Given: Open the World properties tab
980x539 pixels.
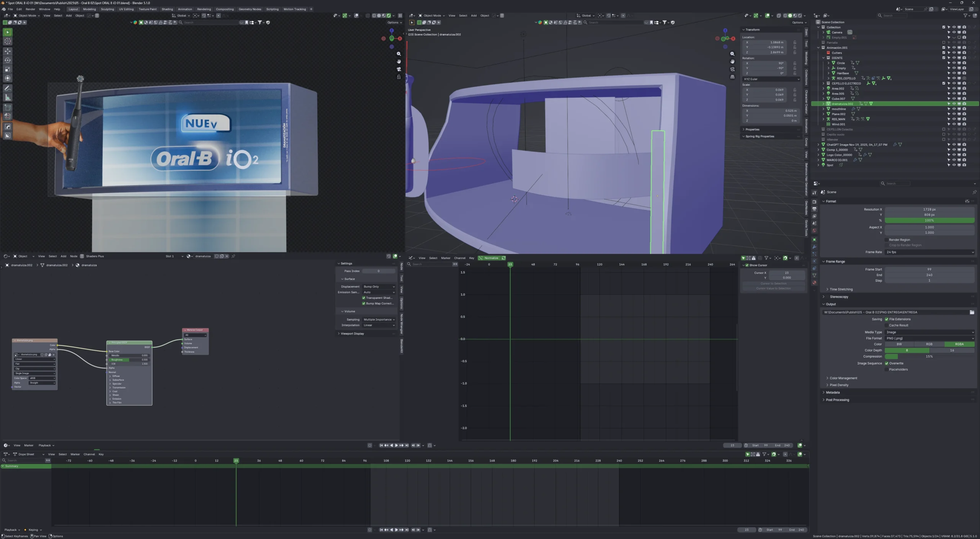Looking at the screenshot, I should pyautogui.click(x=815, y=230).
